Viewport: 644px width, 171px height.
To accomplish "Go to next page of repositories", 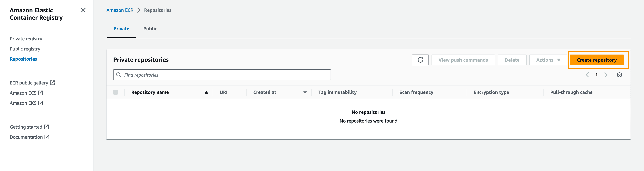I will click(606, 75).
